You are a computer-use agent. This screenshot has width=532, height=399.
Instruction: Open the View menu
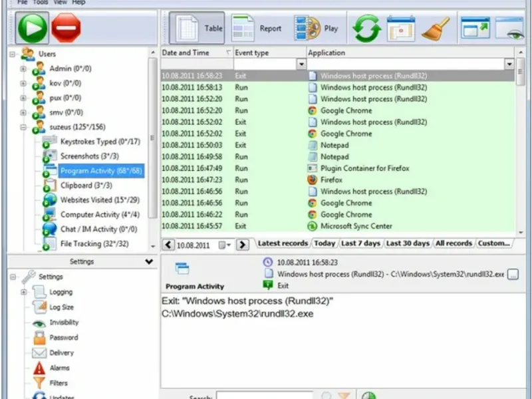click(x=60, y=3)
